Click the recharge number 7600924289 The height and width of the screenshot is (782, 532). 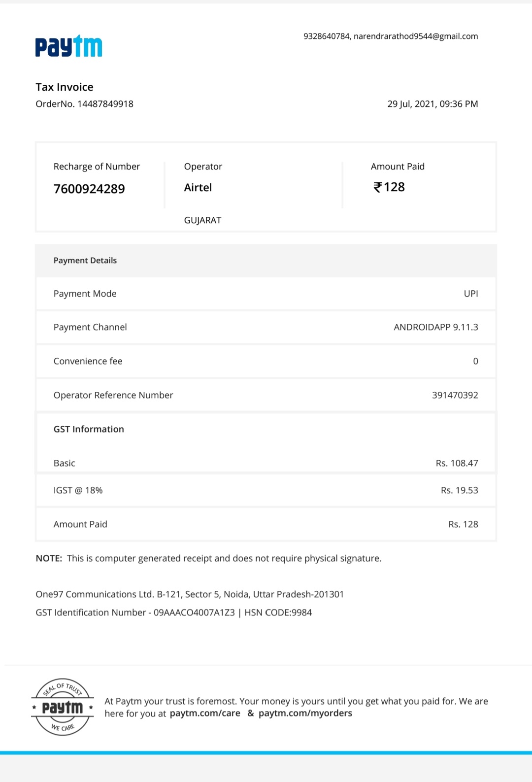click(89, 189)
